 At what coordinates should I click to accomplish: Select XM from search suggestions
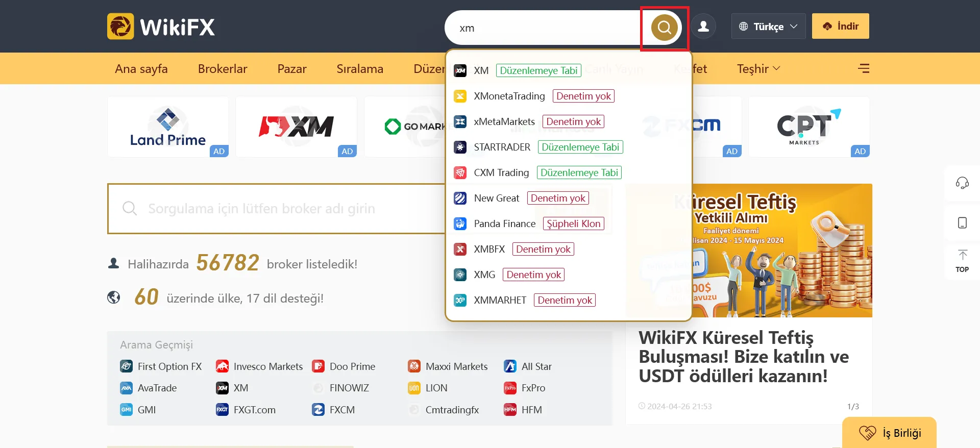(x=569, y=70)
